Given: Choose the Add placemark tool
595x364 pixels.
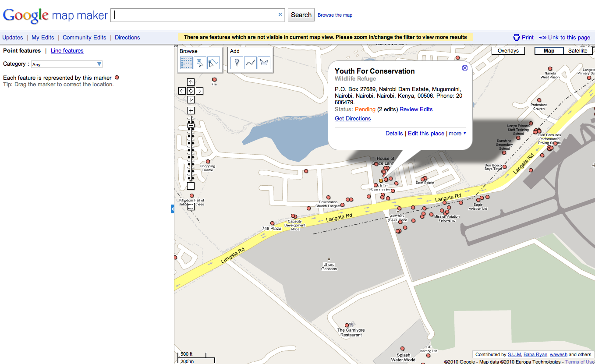Looking at the screenshot, I should (237, 63).
